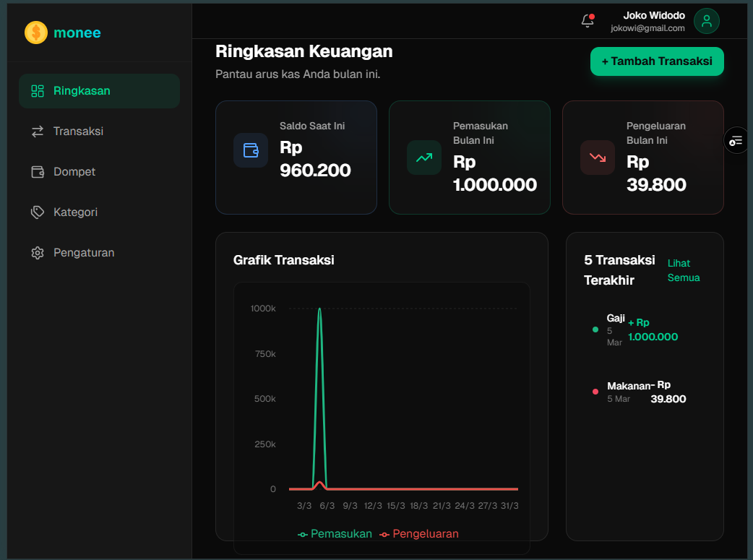Click the upward trend Pemasukan icon
The width and height of the screenshot is (753, 560).
[x=424, y=158]
